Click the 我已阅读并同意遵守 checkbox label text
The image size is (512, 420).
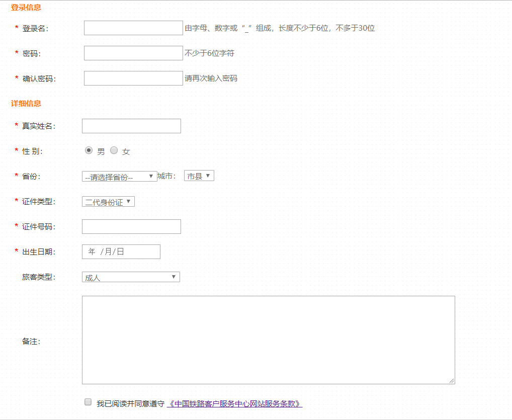click(x=130, y=404)
